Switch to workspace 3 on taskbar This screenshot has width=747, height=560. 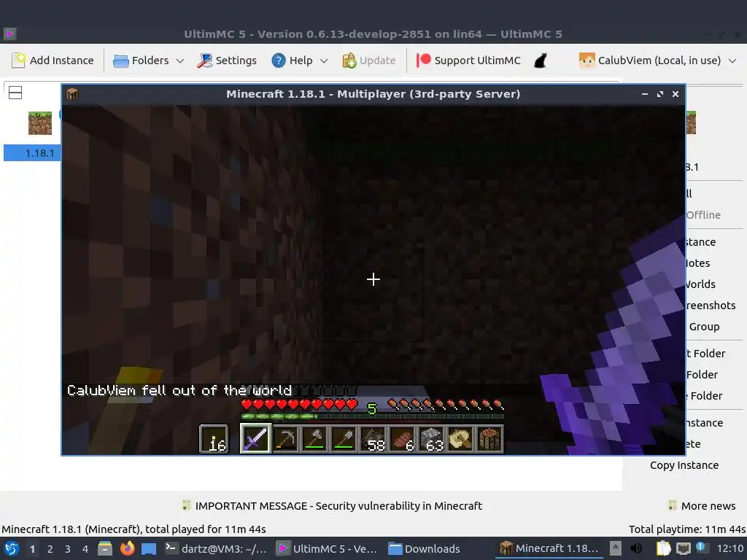tap(68, 549)
